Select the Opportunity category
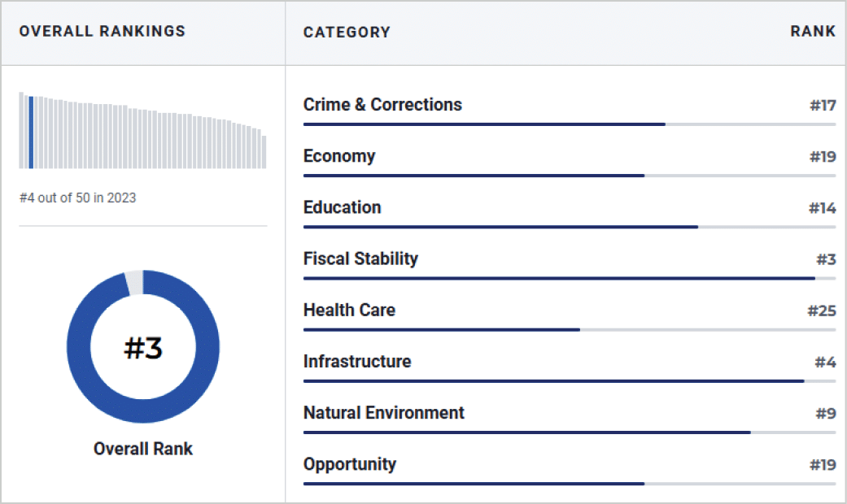The image size is (847, 504). point(350,464)
